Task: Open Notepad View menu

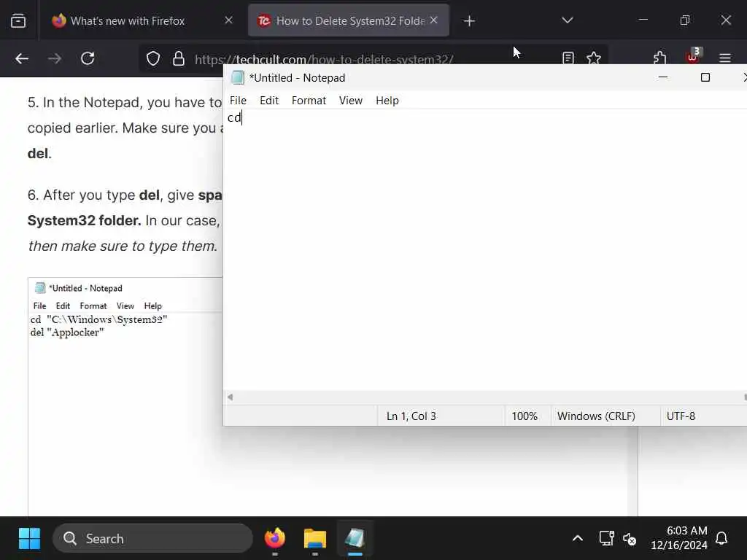Action: (x=351, y=101)
